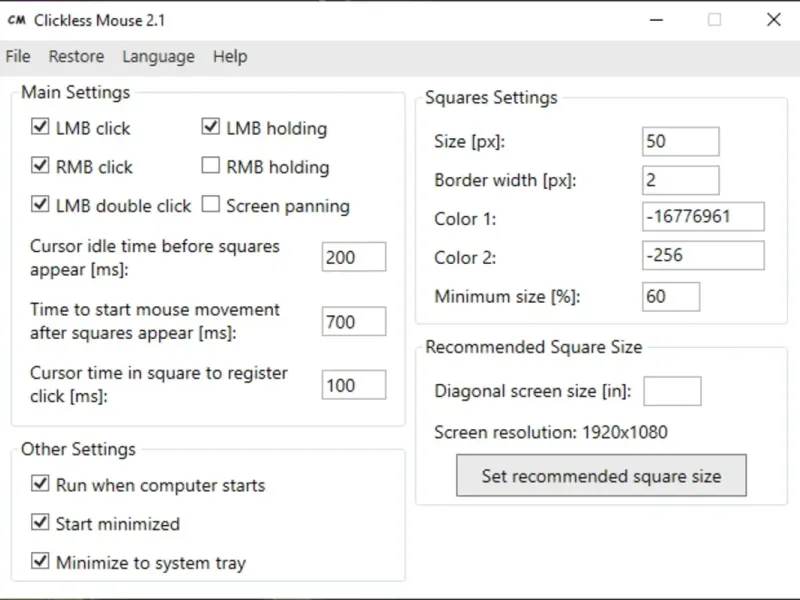Click the Color 2 value field
The height and width of the screenshot is (600, 800).
click(703, 256)
